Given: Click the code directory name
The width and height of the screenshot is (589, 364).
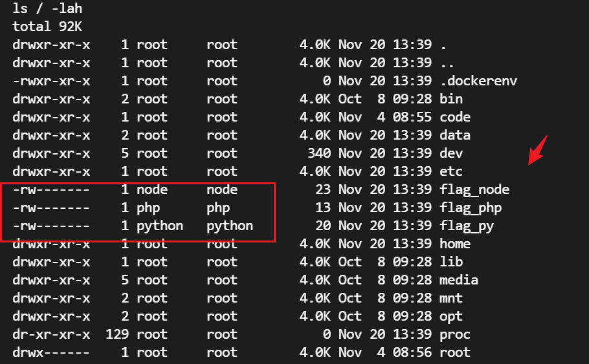Looking at the screenshot, I should (455, 118).
